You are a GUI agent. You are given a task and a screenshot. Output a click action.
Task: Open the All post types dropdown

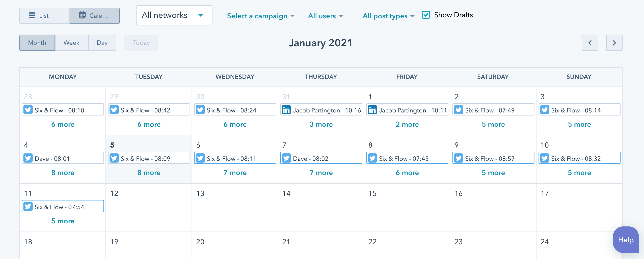click(x=388, y=16)
